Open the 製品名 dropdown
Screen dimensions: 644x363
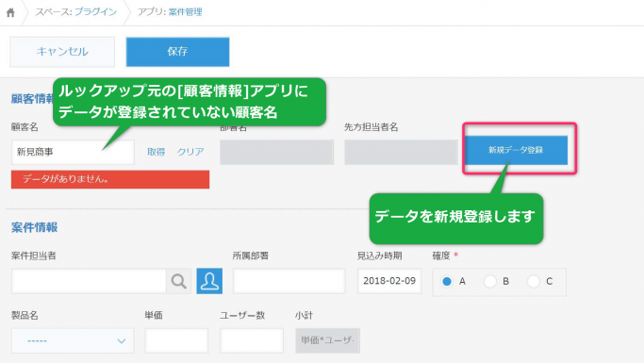[x=73, y=340]
